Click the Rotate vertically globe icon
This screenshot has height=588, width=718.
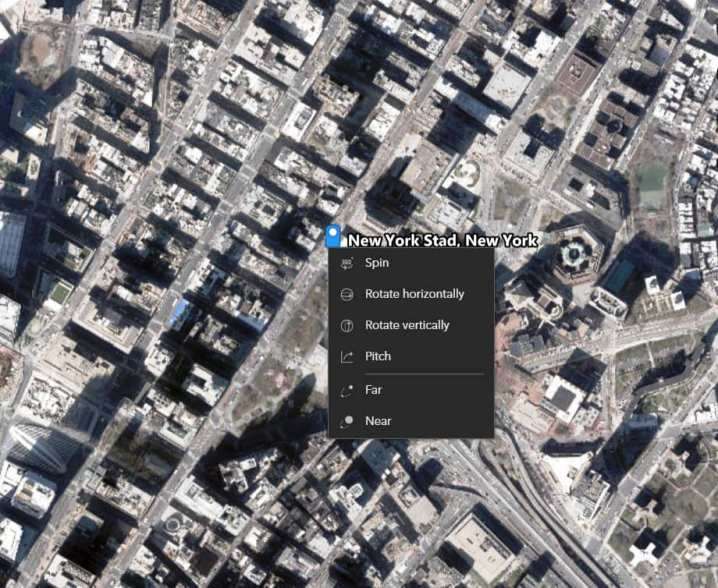347,326
